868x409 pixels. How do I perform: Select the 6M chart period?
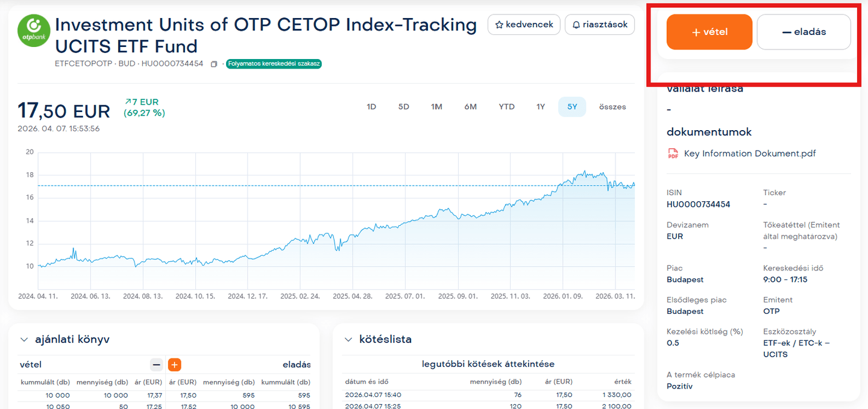pos(470,107)
